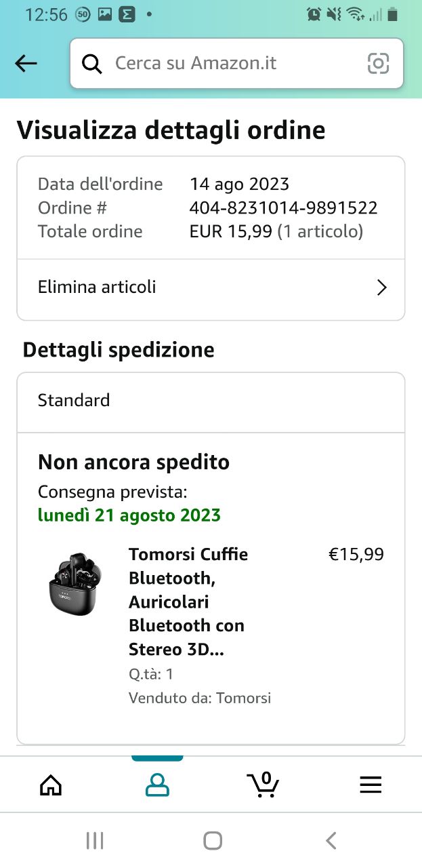Open the Elimina articoli row
Screen dimensions: 422x868
pos(211,288)
